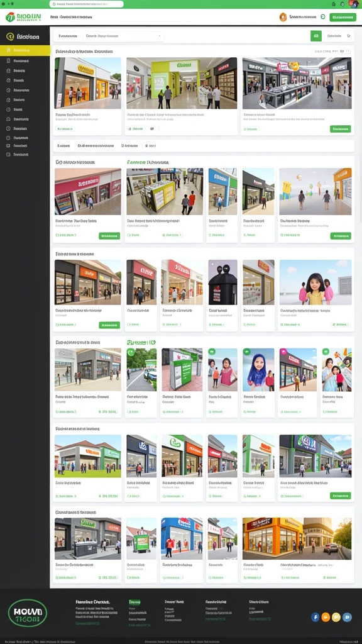Click the green and orange site logo in the header
Screen dimensions: 362x644
pos(23,17)
